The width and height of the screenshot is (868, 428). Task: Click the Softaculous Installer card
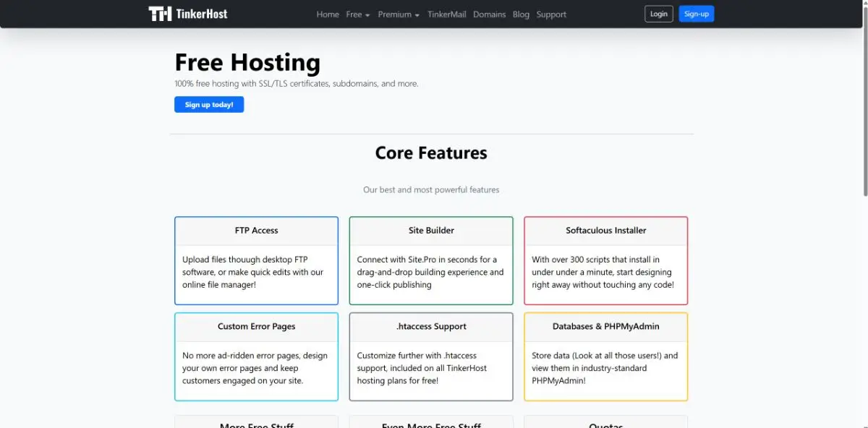(605, 260)
